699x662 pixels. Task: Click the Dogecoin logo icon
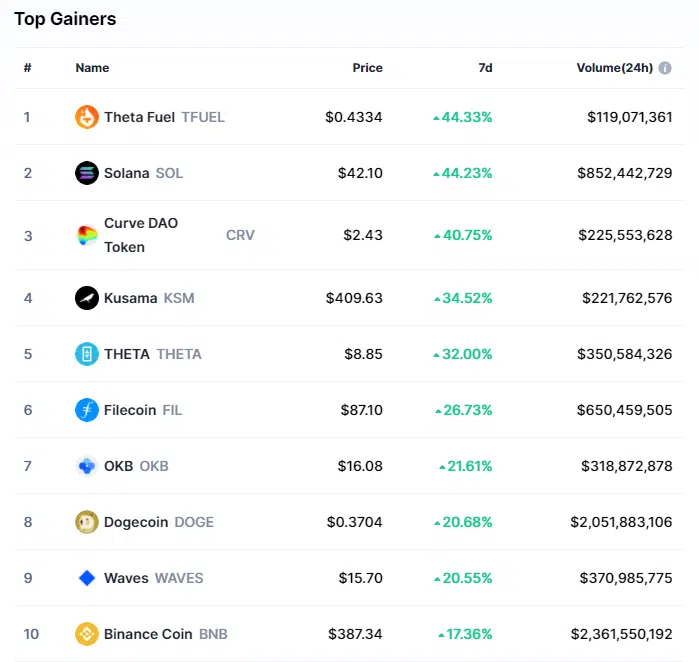[x=87, y=522]
